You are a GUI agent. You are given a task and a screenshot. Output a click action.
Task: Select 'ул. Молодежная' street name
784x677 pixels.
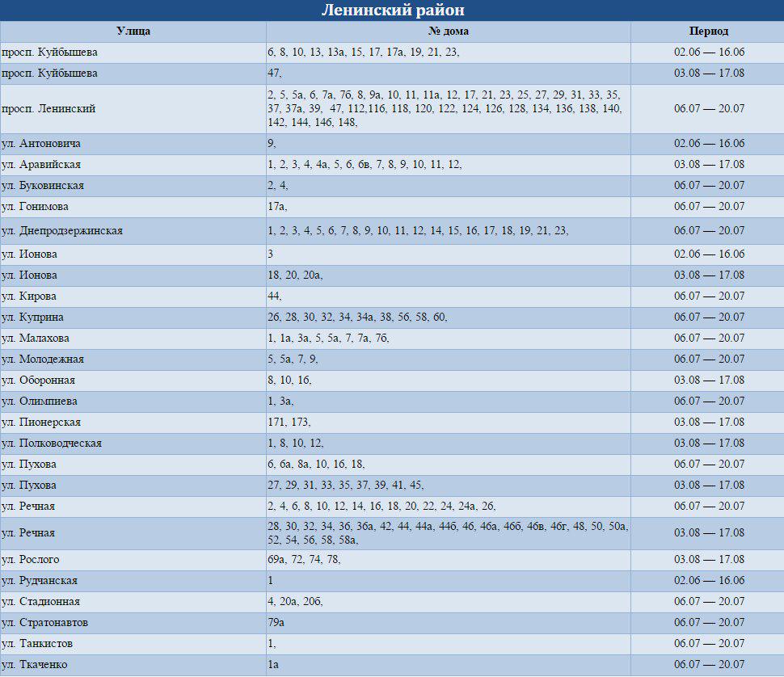click(43, 359)
